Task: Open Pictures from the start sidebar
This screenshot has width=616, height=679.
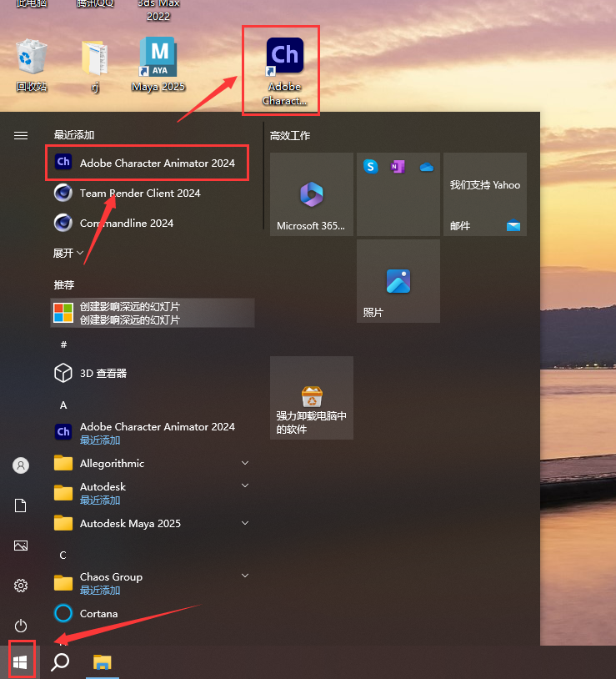Action: click(21, 546)
